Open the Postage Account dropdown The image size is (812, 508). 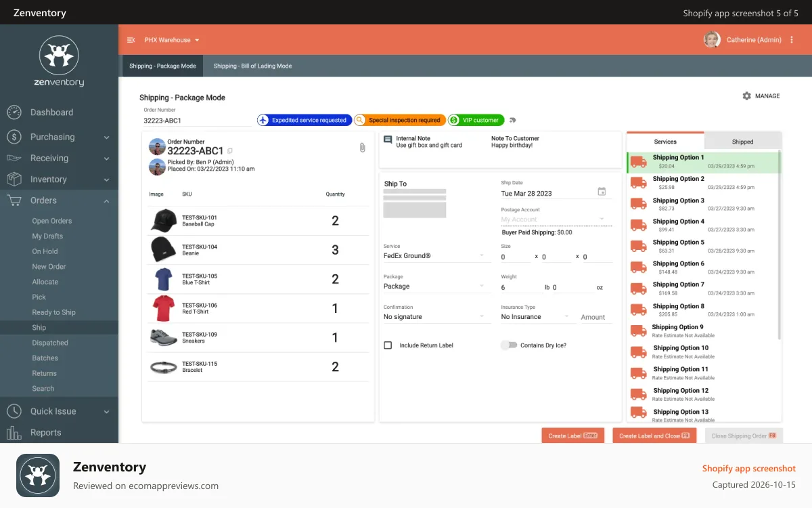(556, 219)
